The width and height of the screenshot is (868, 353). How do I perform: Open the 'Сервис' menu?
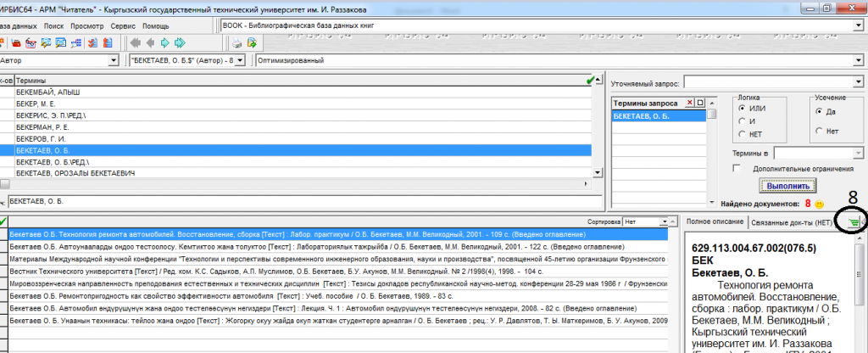click(x=122, y=25)
